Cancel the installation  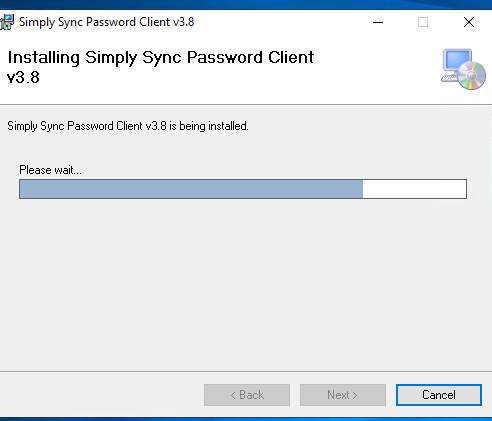tap(439, 395)
